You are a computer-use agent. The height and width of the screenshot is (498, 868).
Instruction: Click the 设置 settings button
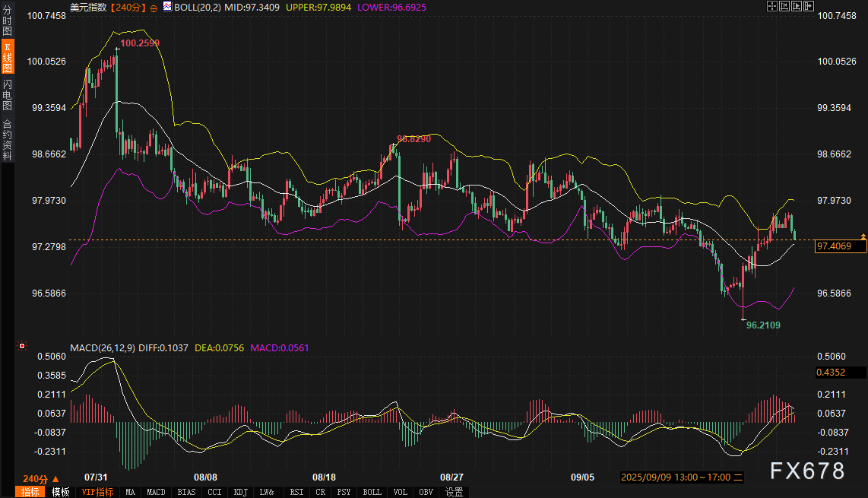tap(455, 492)
